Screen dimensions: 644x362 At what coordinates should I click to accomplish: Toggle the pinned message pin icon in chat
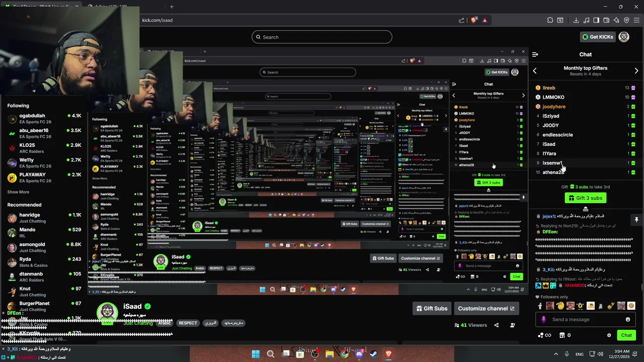tap(636, 220)
